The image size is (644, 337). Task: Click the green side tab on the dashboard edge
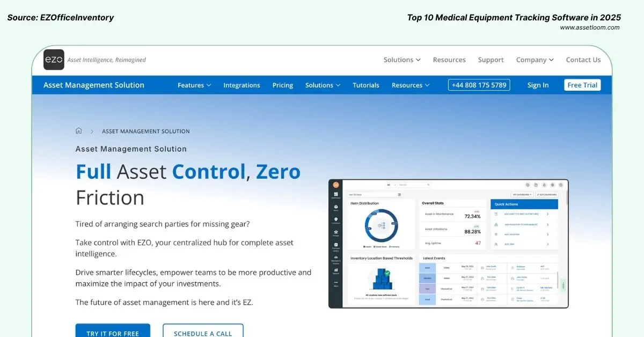point(563,285)
